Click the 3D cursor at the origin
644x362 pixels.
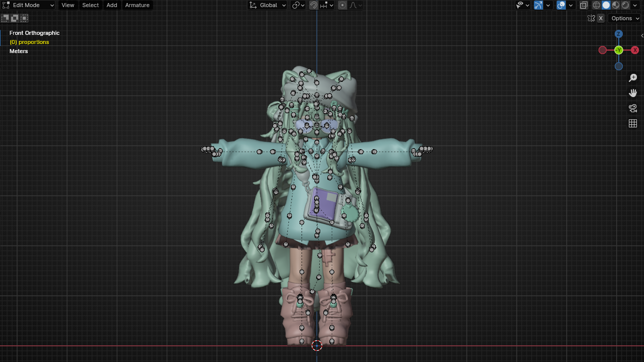317,345
